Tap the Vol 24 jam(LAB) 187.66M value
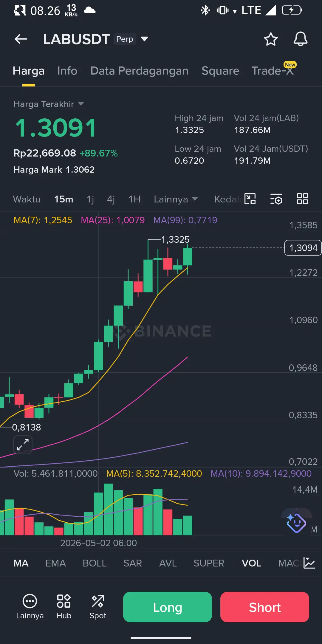Image resolution: width=322 pixels, height=644 pixels. tap(252, 130)
